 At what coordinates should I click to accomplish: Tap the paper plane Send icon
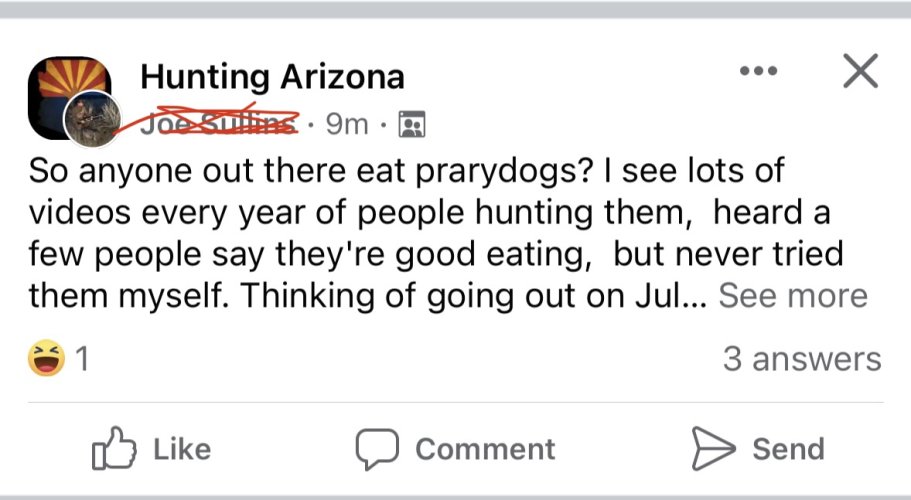point(713,448)
